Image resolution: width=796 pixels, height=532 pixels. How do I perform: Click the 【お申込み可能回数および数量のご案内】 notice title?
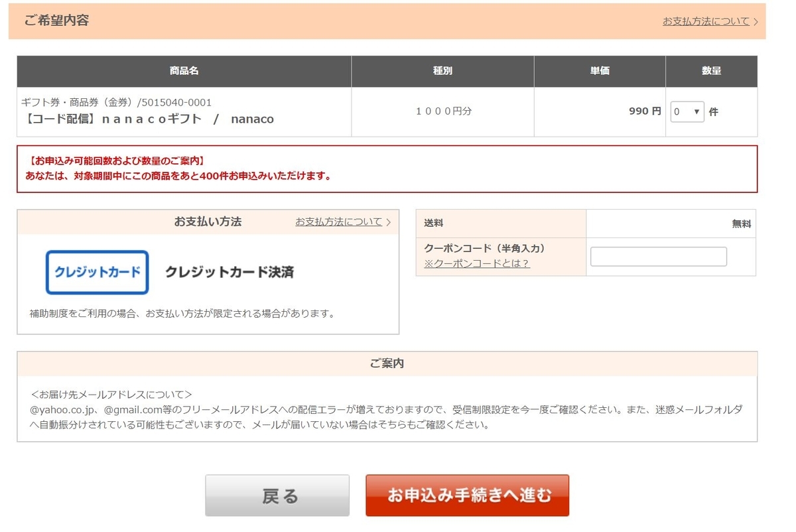pos(117,161)
